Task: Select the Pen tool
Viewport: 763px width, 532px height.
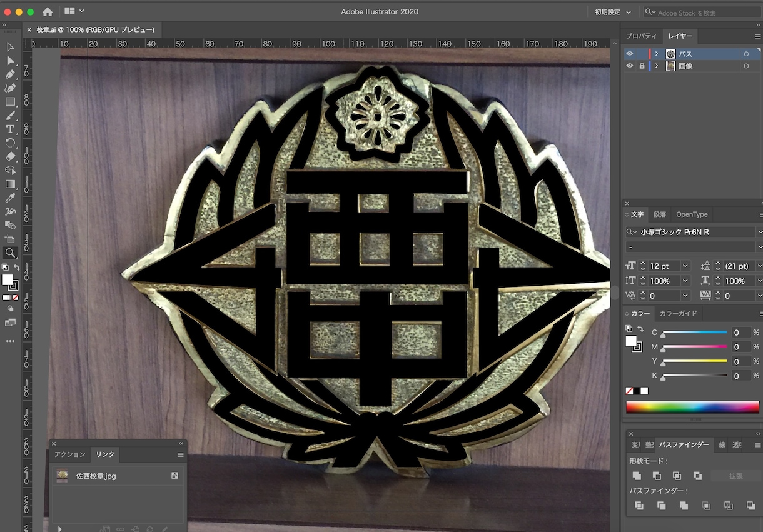Action: (10, 74)
